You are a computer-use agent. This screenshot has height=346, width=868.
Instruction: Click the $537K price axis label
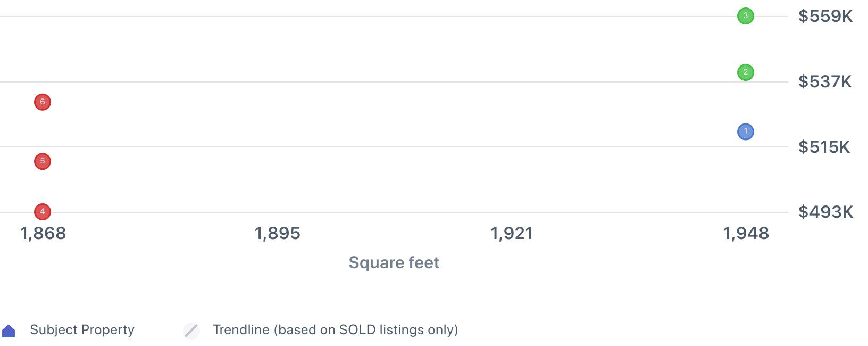(825, 81)
